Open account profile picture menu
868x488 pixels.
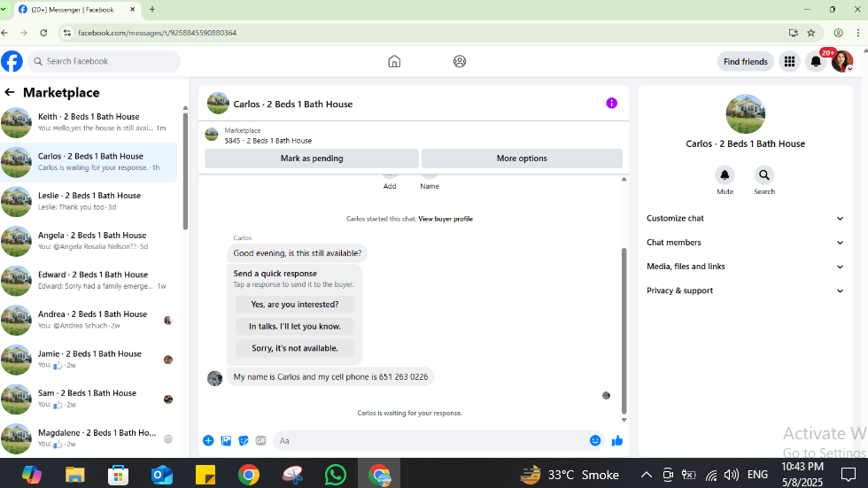[842, 61]
